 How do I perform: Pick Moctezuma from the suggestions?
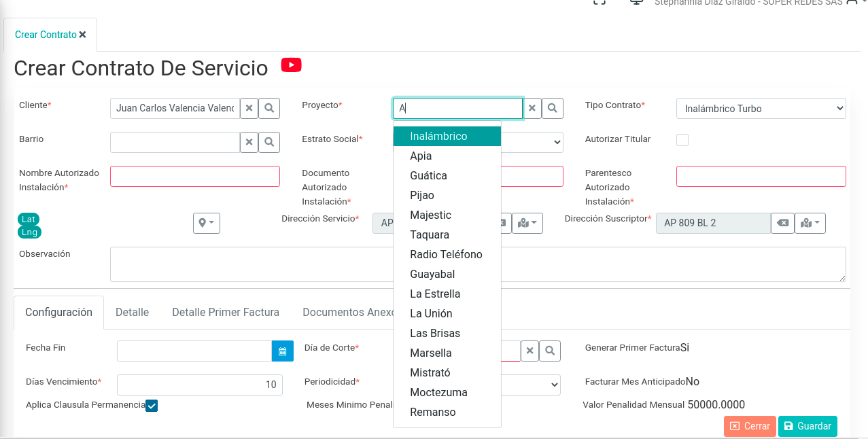(447, 392)
